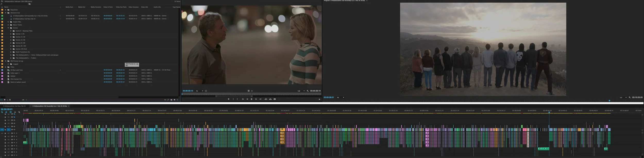Collapse the Scenes bin
Screen dimensions: 644x158
coord(8,28)
